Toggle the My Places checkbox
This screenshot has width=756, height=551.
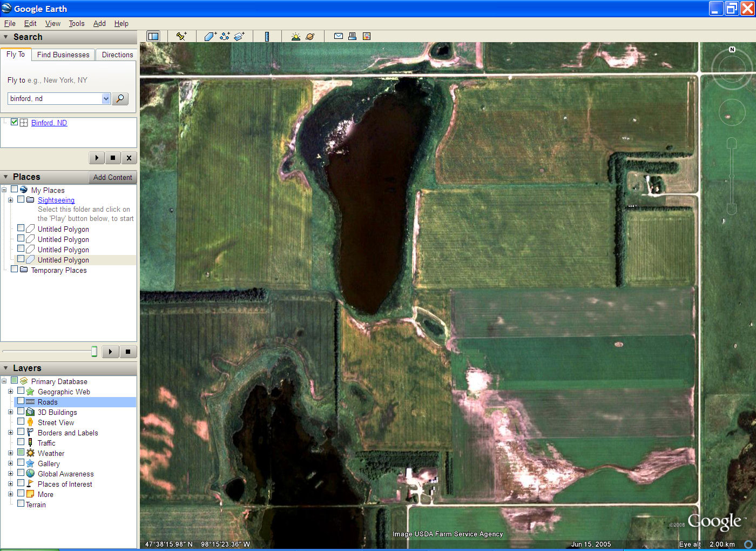[x=14, y=189]
